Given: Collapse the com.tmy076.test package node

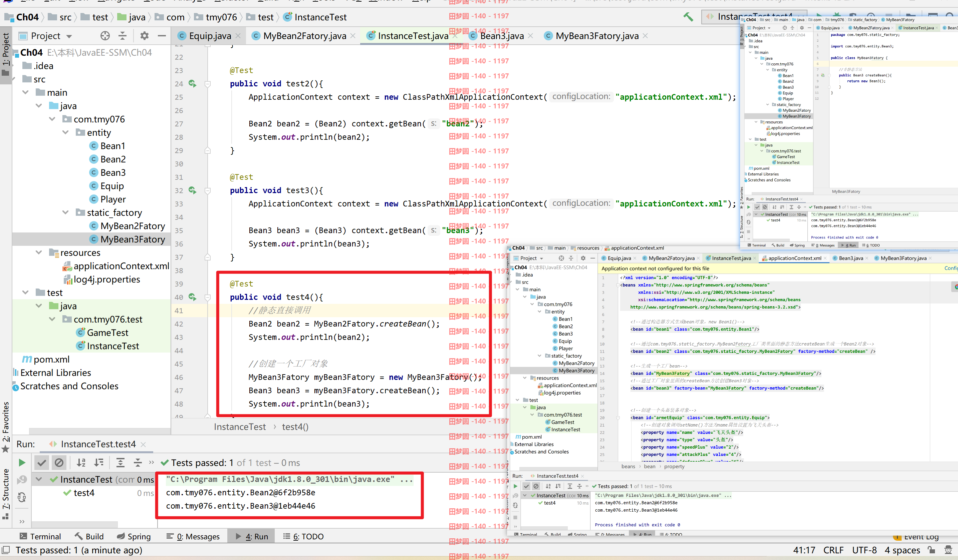Looking at the screenshot, I should (52, 319).
